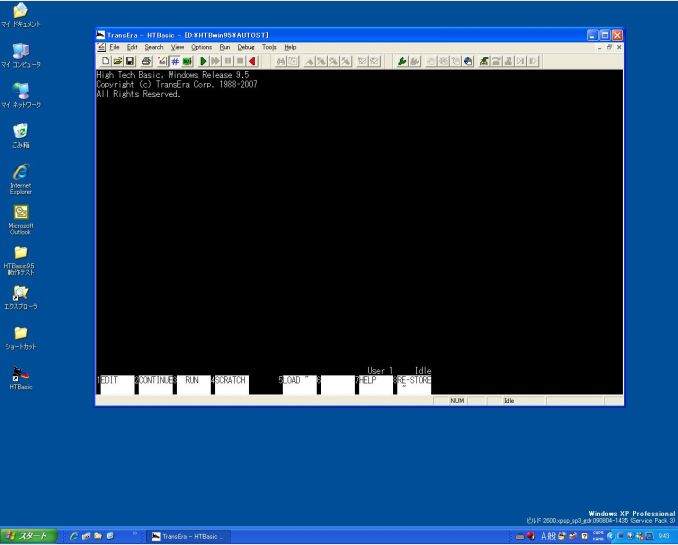Screen dimensions: 678x545
Task: Click the Save floppy disk icon
Action: coord(130,61)
